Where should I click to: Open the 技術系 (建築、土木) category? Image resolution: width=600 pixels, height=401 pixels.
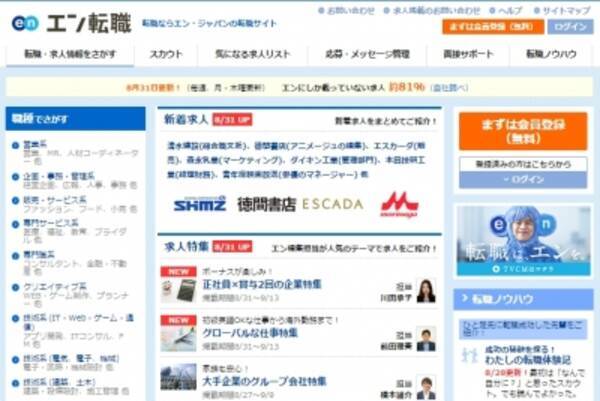click(59, 382)
